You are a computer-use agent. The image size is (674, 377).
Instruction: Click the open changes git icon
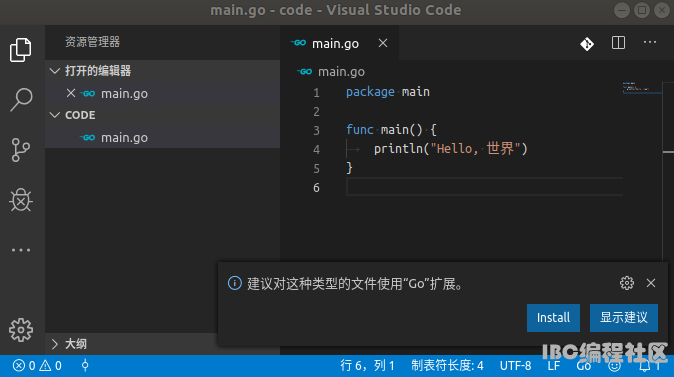click(587, 43)
